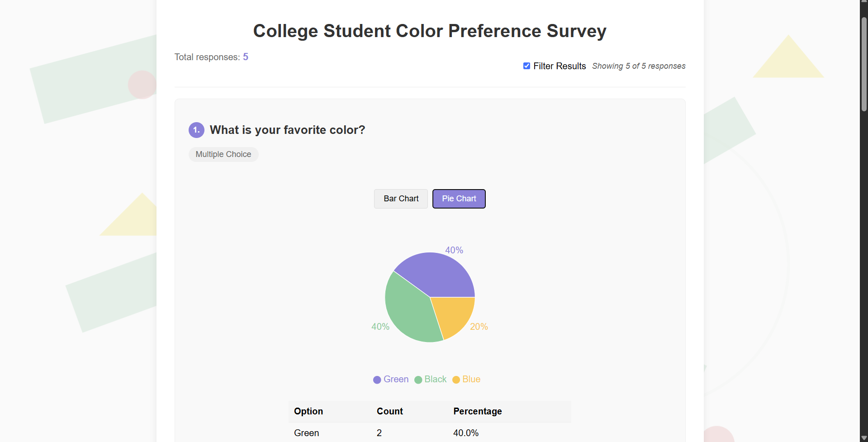Click the Green row in results table
Image resolution: width=868 pixels, height=442 pixels.
[307, 433]
